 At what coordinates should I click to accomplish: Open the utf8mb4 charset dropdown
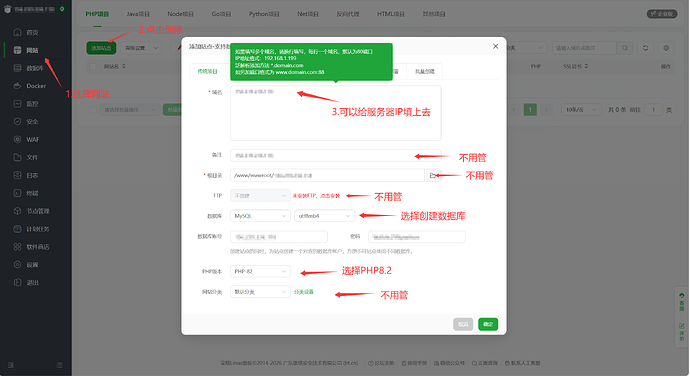[324, 216]
